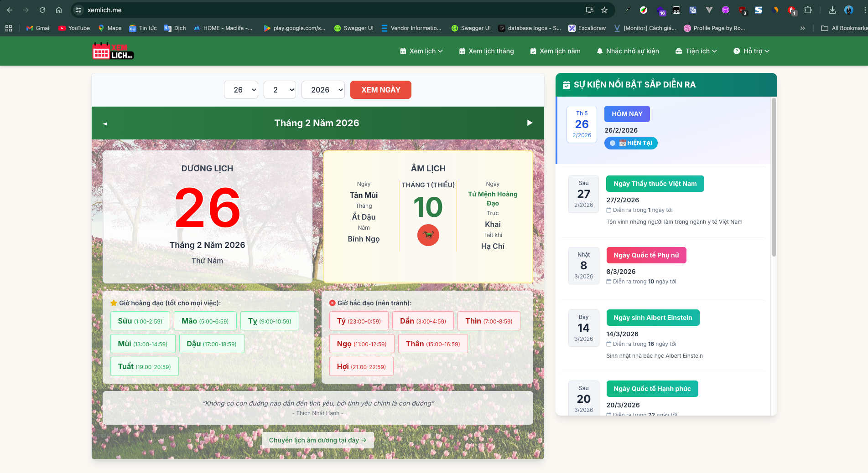Follow the Chuyển lịch âm dương link

pos(318,440)
